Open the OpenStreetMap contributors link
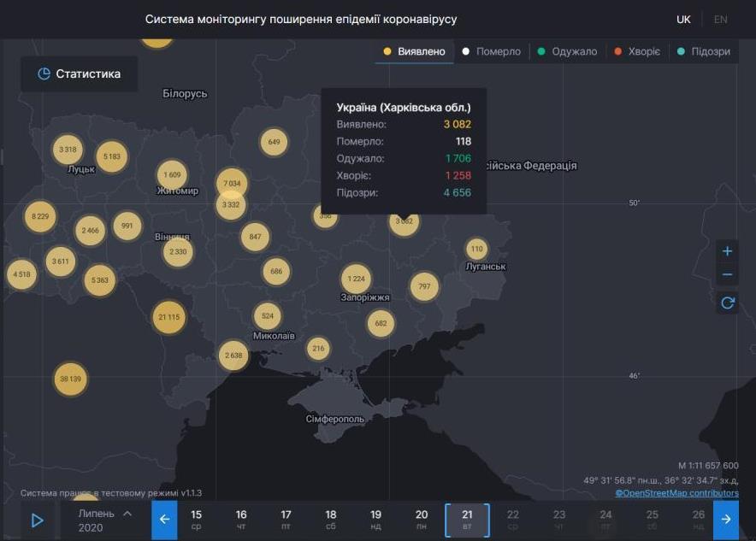This screenshot has height=541, width=756. click(x=676, y=493)
